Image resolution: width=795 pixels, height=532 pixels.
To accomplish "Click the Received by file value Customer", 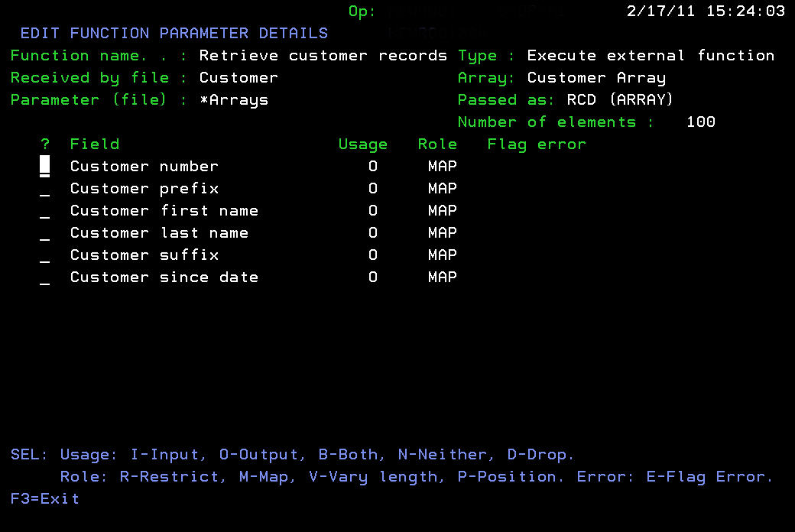I will 238,77.
